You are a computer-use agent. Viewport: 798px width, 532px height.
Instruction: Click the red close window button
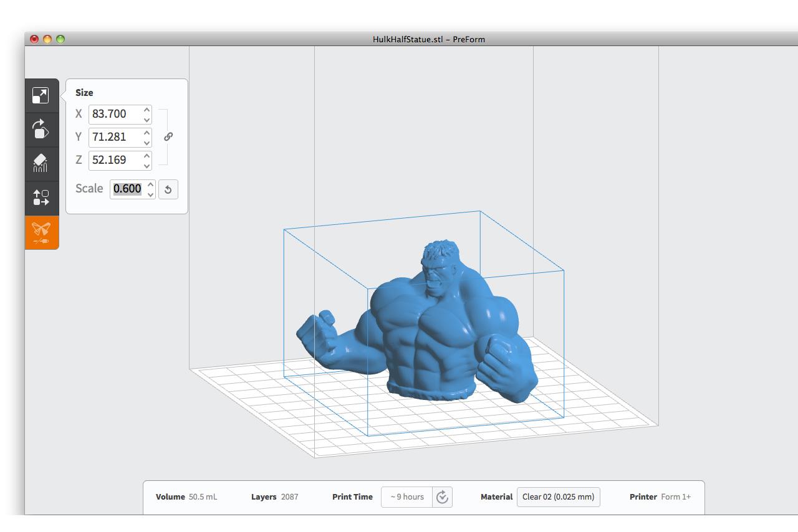click(34, 39)
